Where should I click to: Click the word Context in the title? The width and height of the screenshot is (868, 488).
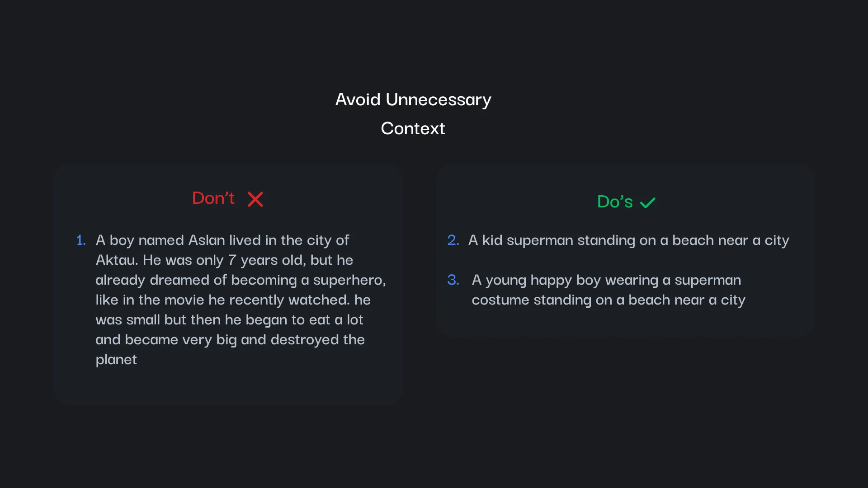[x=413, y=128]
